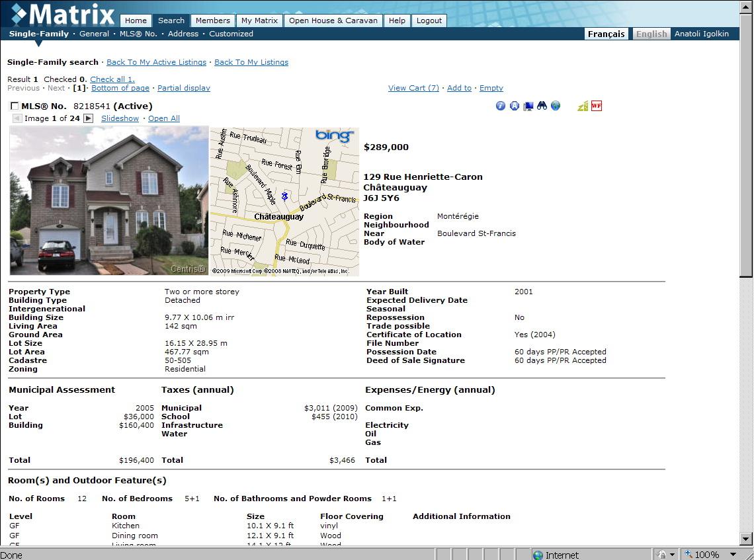Open the zoom level 100% dropdown
754x560 pixels.
[x=732, y=555]
